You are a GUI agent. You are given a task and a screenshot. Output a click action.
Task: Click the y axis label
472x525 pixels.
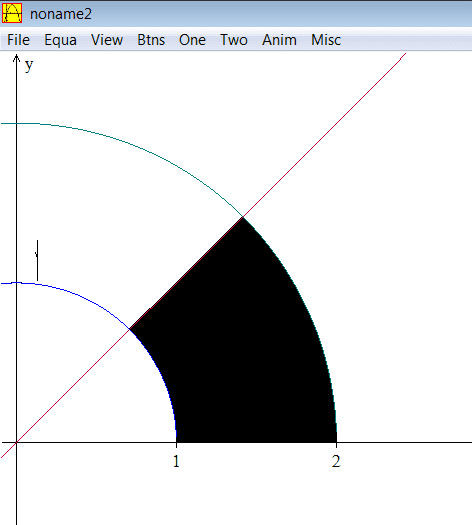[29, 65]
